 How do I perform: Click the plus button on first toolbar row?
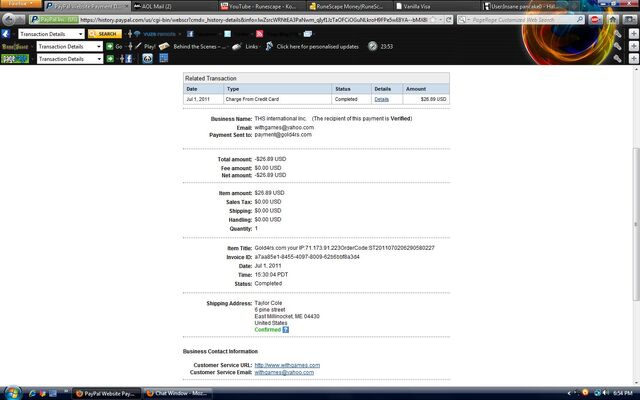pyautogui.click(x=633, y=33)
